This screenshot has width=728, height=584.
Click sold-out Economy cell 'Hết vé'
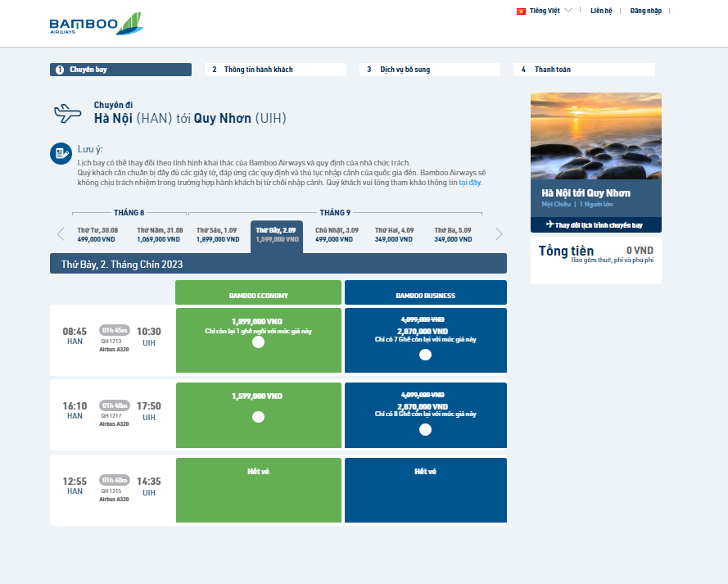coord(259,491)
